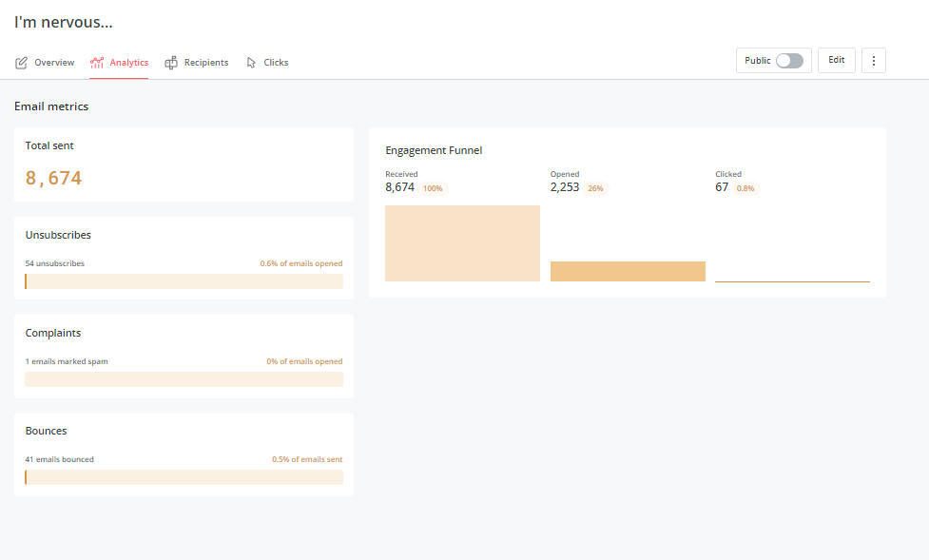Click the Edit button

836,59
